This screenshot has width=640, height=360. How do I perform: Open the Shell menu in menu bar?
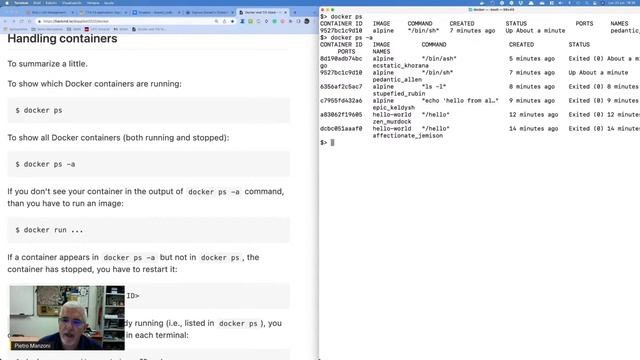pos(37,3)
